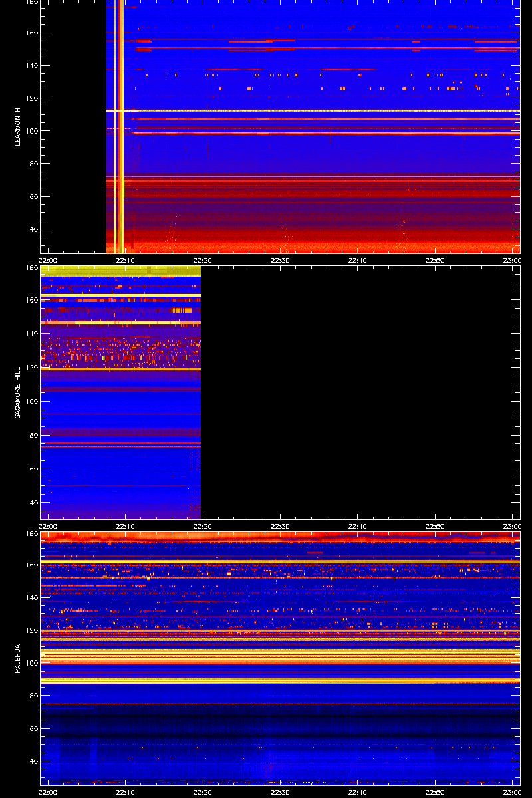
Task: Select the 22:50 tick under Learmonth plot
Action: pyautogui.click(x=435, y=260)
